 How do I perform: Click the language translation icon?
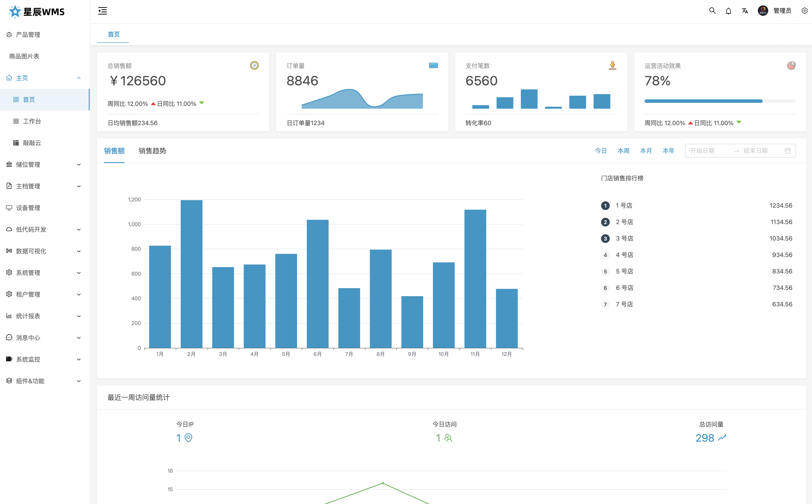pyautogui.click(x=745, y=11)
